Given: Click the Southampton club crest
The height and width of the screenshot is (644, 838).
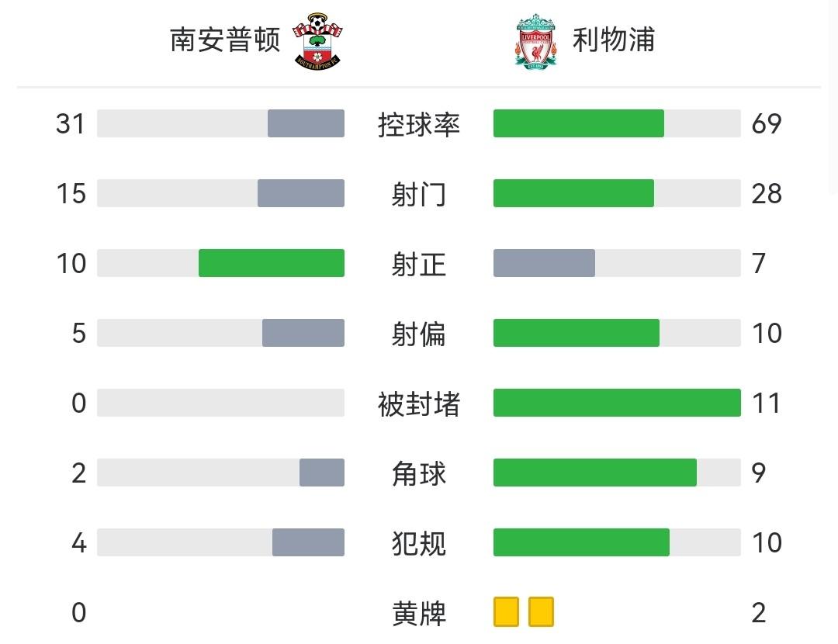Looking at the screenshot, I should (319, 40).
